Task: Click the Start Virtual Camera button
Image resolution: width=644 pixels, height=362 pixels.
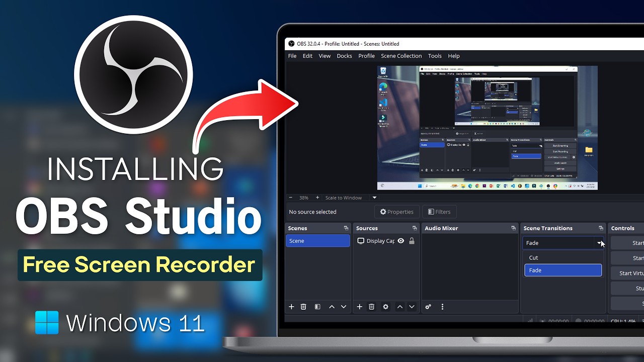Action: 627,273
